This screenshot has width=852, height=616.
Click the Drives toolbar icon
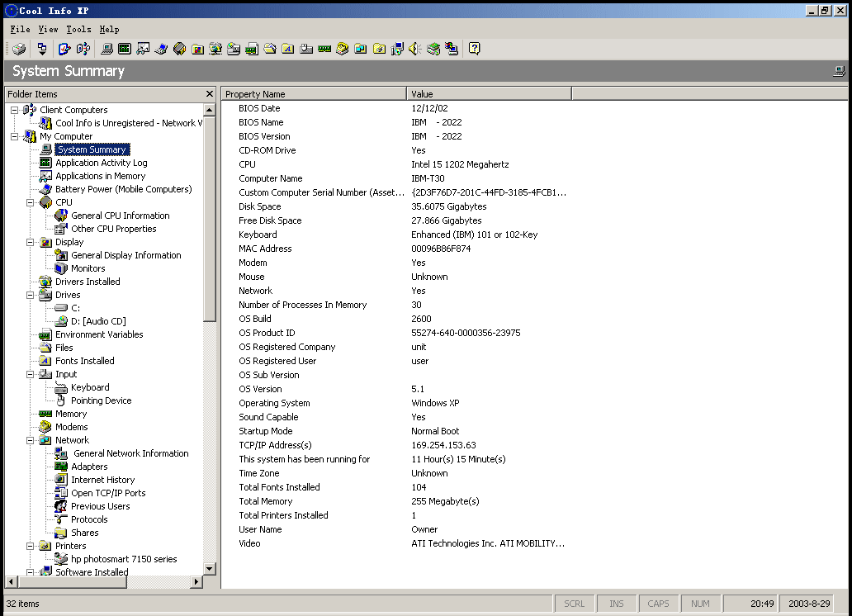pos(234,49)
